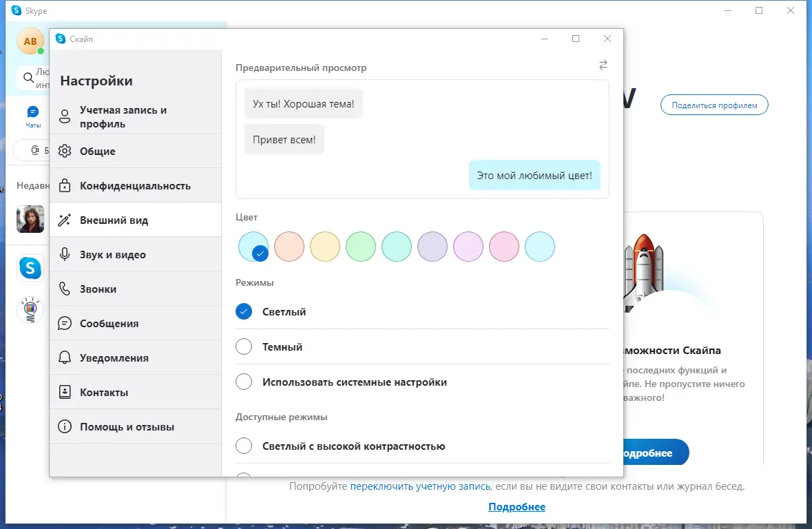The height and width of the screenshot is (529, 812).
Task: Click the gear icon next to Общие
Action: [x=65, y=152]
